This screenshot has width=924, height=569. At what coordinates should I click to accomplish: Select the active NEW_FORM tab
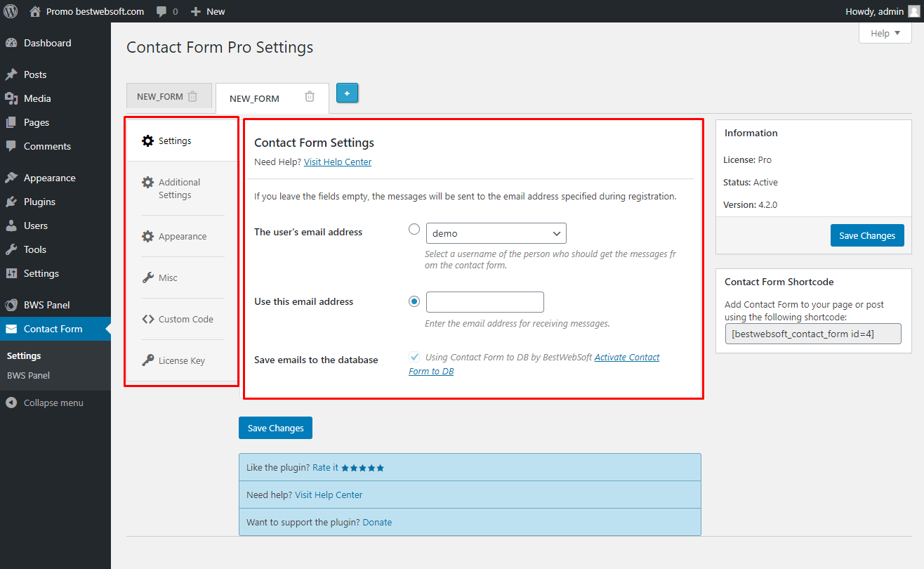tap(254, 98)
